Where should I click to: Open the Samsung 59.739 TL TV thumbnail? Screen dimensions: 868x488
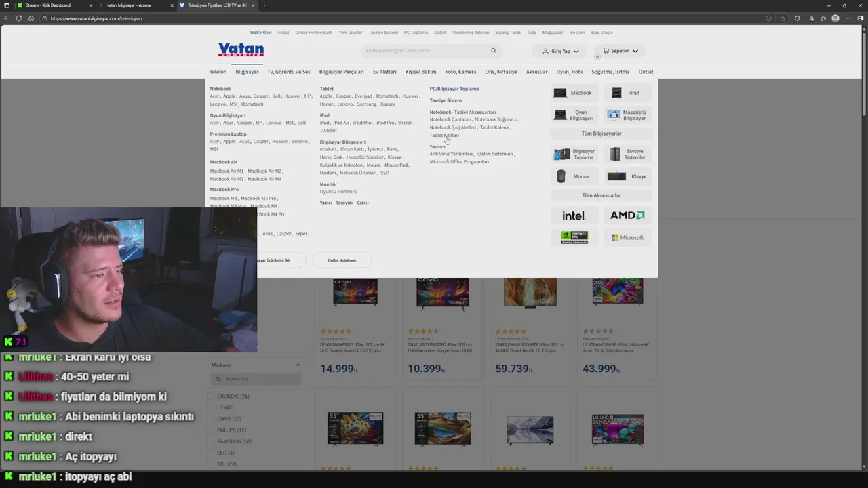(x=530, y=291)
